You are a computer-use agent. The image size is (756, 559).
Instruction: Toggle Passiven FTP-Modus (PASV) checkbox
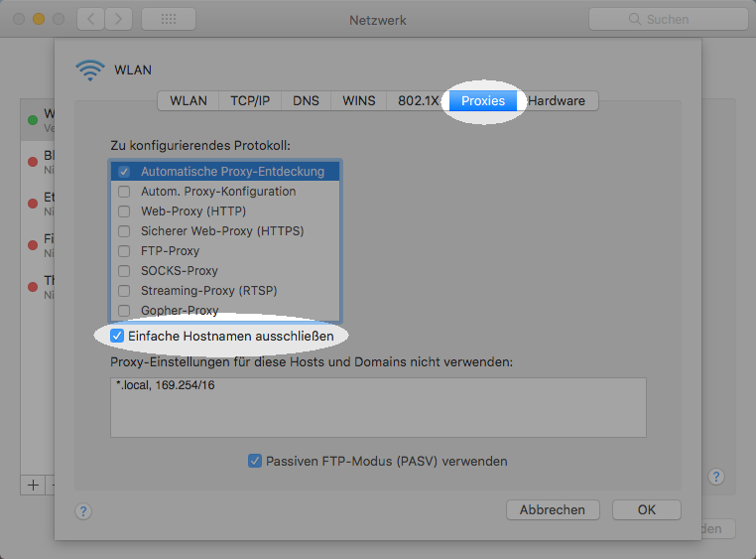point(255,461)
